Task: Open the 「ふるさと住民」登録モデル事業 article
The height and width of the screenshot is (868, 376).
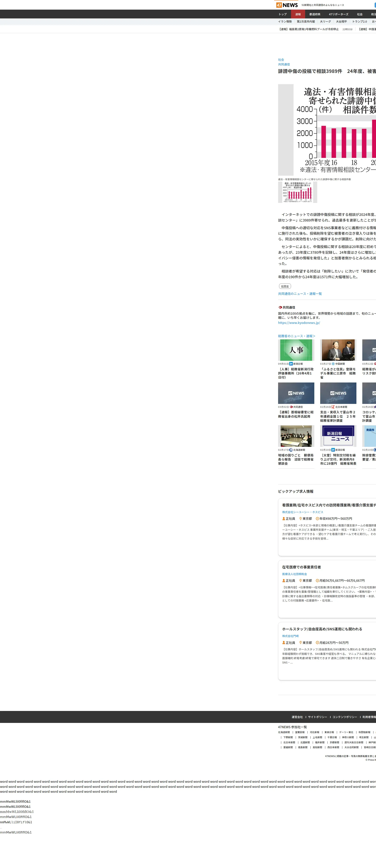Action: click(x=338, y=373)
